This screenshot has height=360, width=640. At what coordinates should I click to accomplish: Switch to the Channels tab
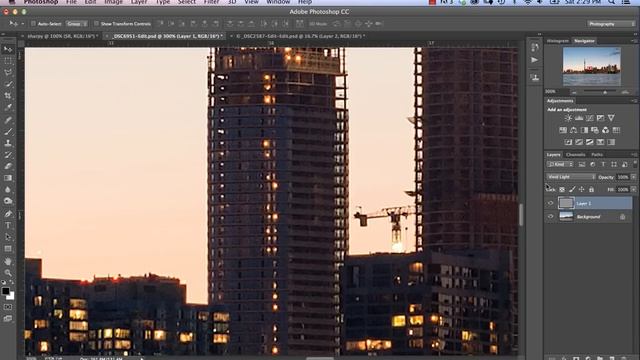point(576,155)
